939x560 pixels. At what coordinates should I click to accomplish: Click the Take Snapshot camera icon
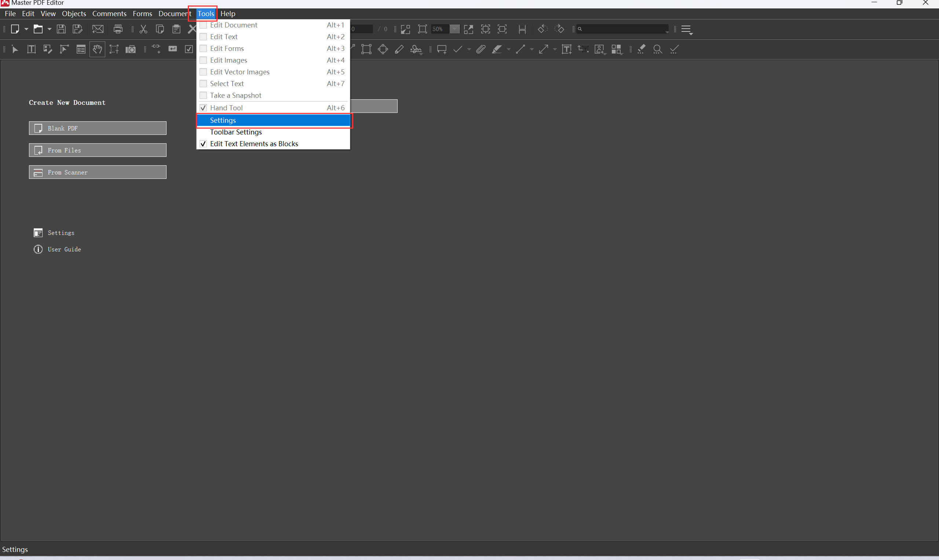131,49
